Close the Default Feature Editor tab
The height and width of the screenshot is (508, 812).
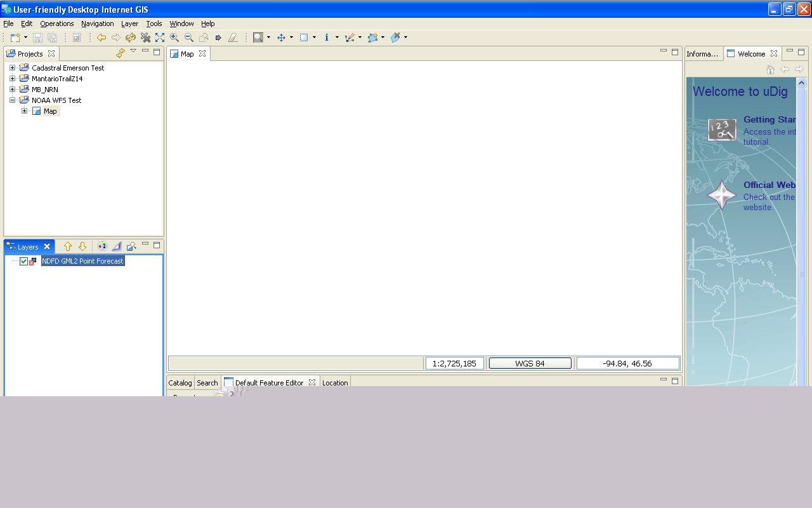coord(311,382)
